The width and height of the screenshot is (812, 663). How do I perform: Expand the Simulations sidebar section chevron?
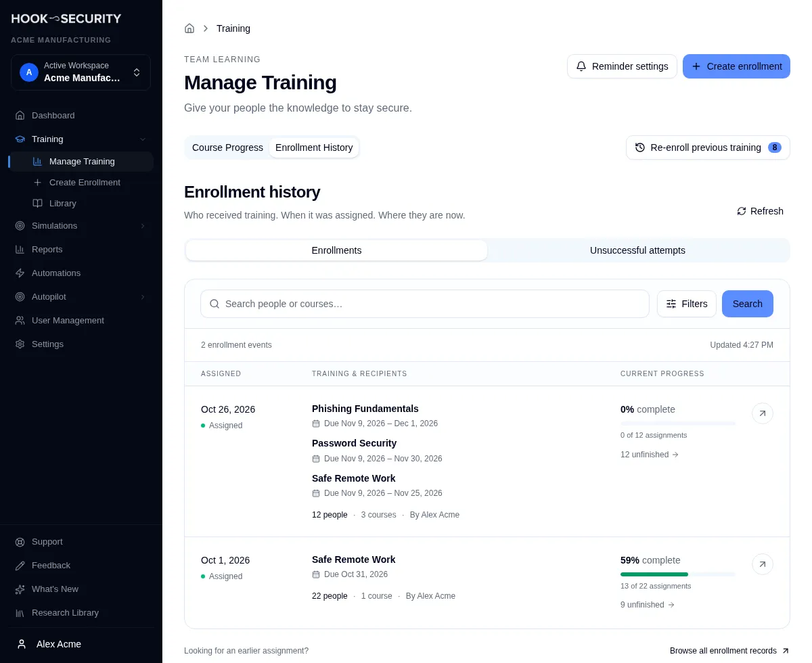click(143, 226)
